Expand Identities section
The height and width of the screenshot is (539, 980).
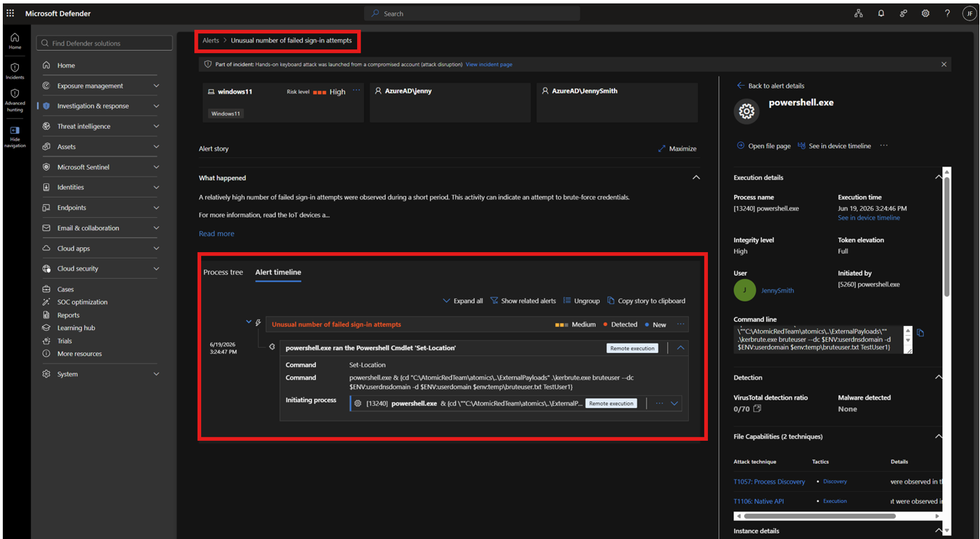[156, 187]
